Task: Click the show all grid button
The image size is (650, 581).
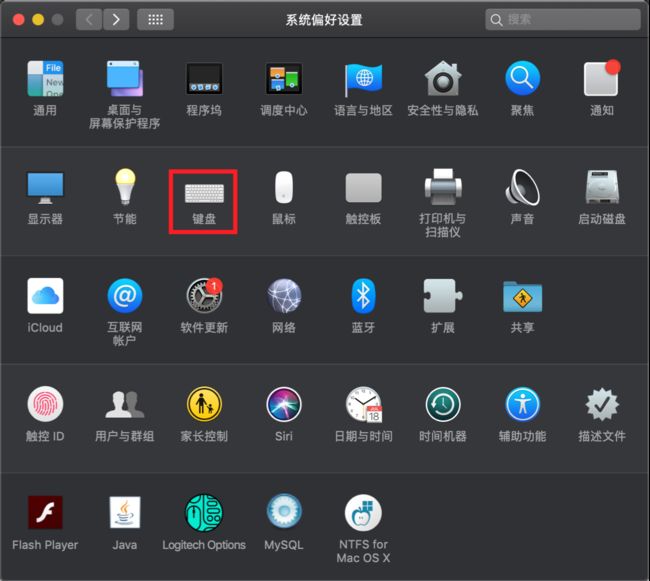Action: coord(155,19)
